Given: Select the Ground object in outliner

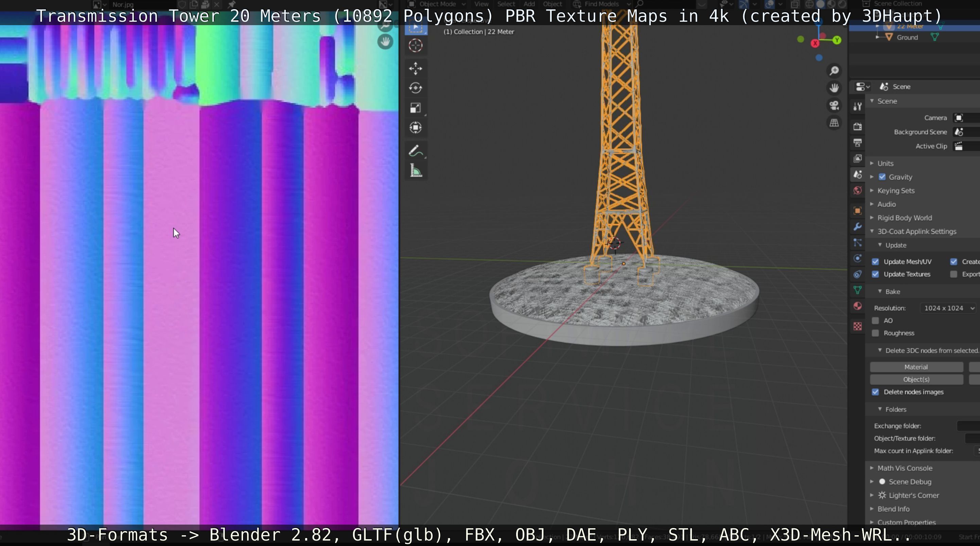Looking at the screenshot, I should click(907, 37).
